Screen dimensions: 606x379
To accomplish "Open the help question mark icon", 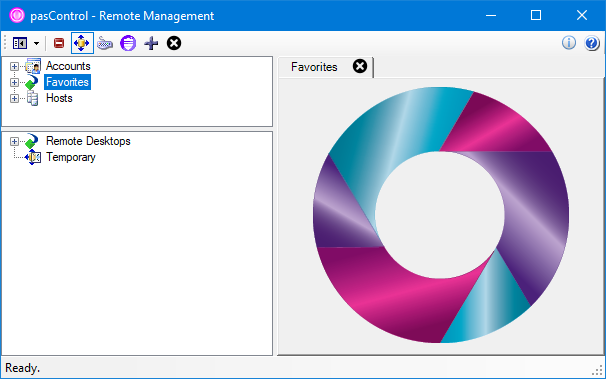I will pos(592,43).
